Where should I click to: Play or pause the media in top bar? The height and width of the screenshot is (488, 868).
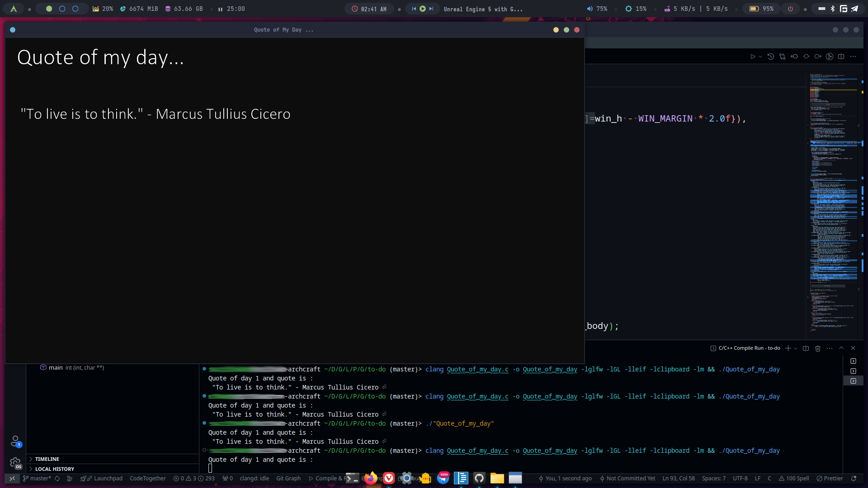click(x=423, y=9)
